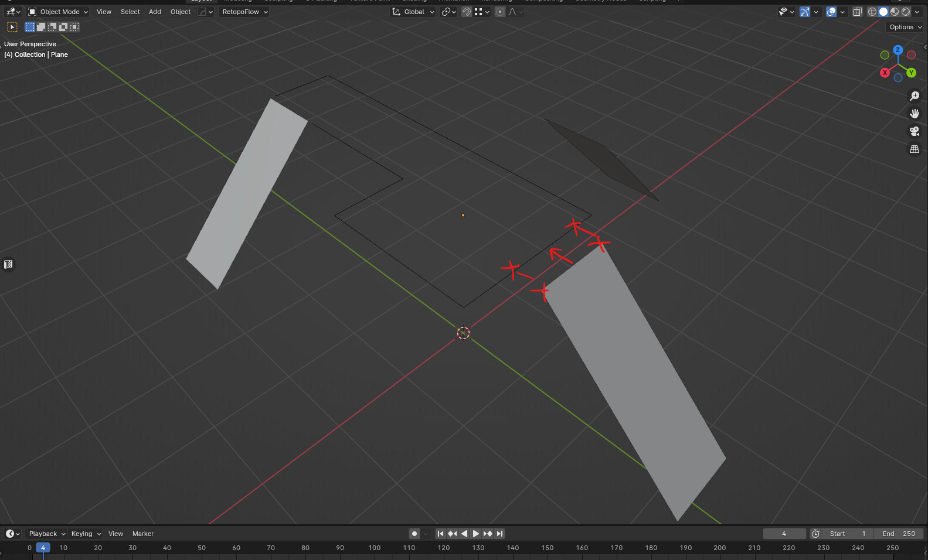The image size is (928, 560).
Task: Open the View menu in viewport header
Action: [104, 12]
